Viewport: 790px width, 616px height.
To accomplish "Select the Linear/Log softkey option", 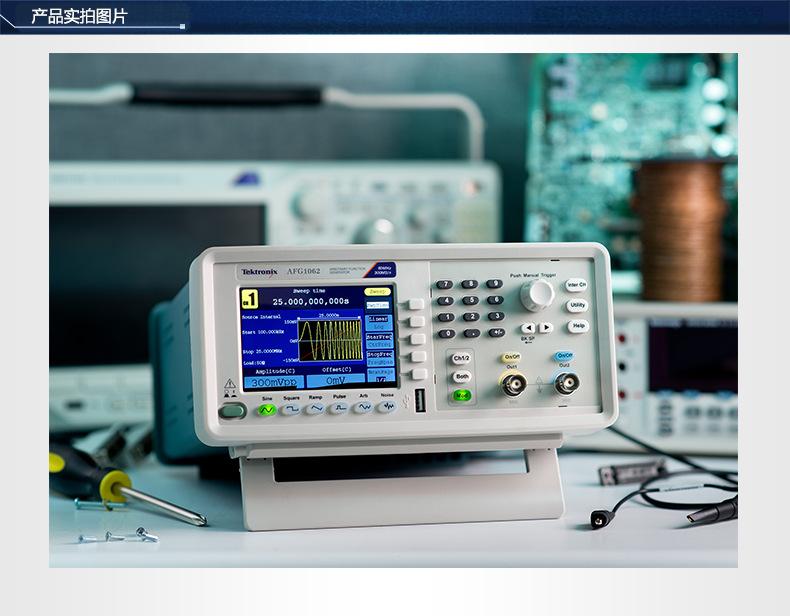I will 416,321.
